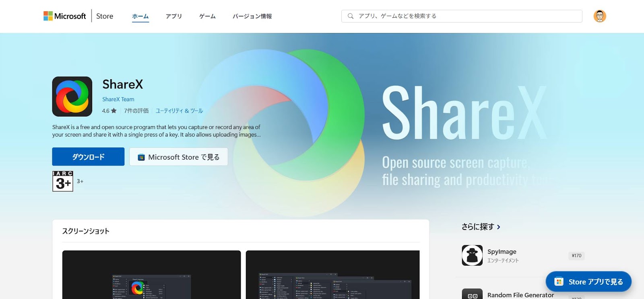Click the スクリーンショット heading
The width and height of the screenshot is (644, 299).
pos(86,231)
